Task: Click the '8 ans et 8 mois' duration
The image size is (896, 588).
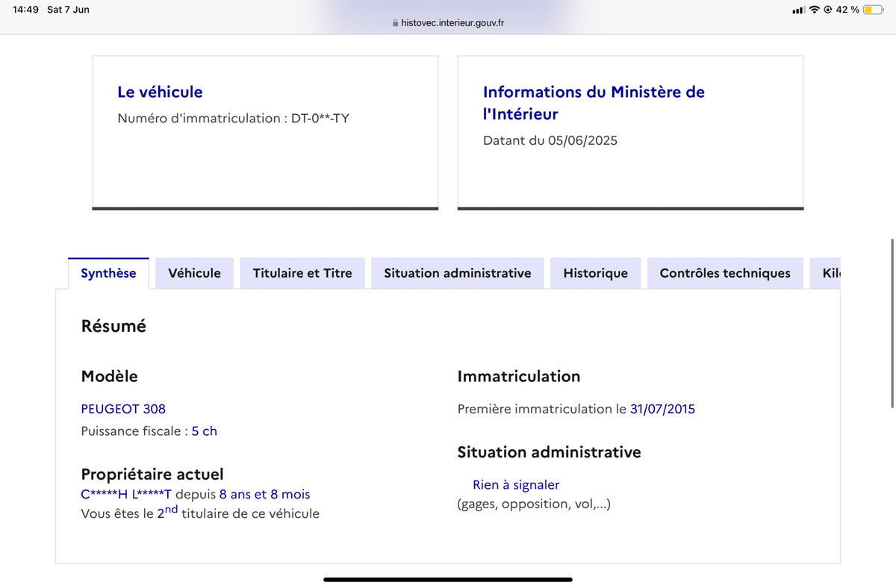Action: [x=265, y=494]
